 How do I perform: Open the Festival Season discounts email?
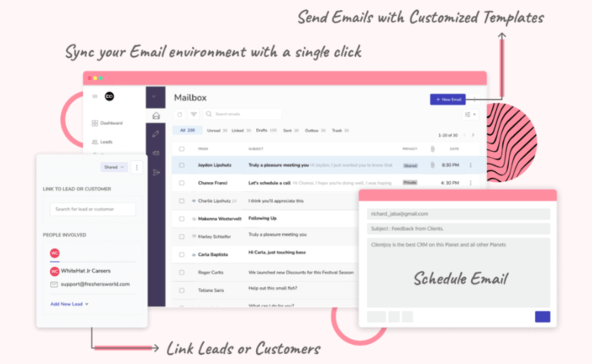click(x=301, y=273)
